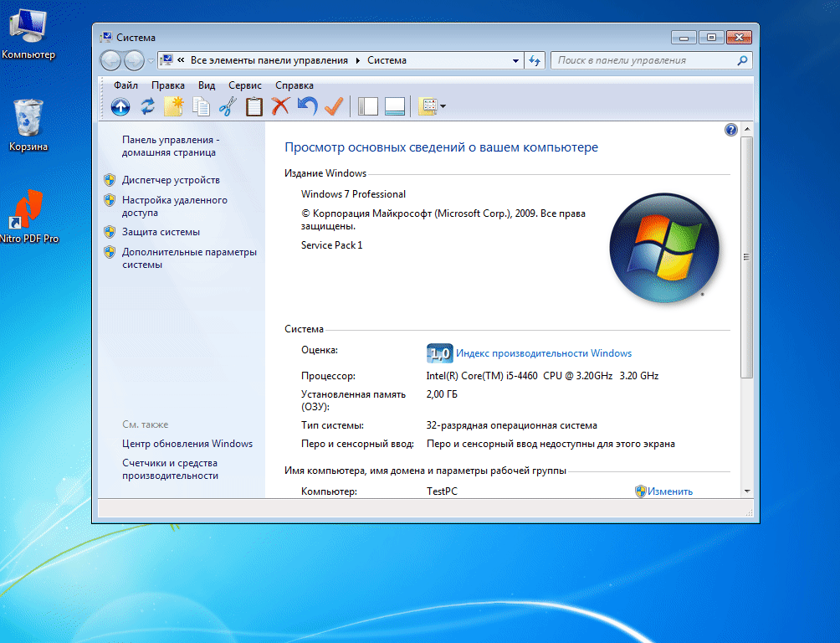Screen dimensions: 840x643
Task: Toggle the details pane layout icon
Action: tap(395, 106)
